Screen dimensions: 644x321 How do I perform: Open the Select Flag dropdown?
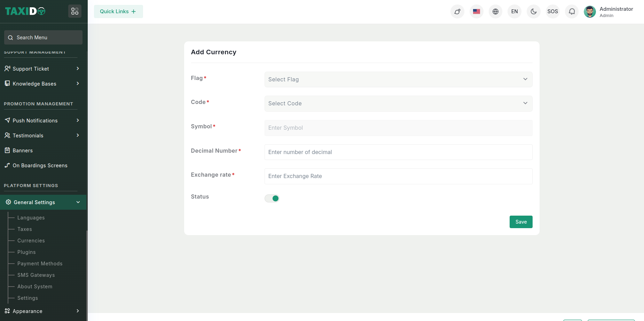(398, 79)
